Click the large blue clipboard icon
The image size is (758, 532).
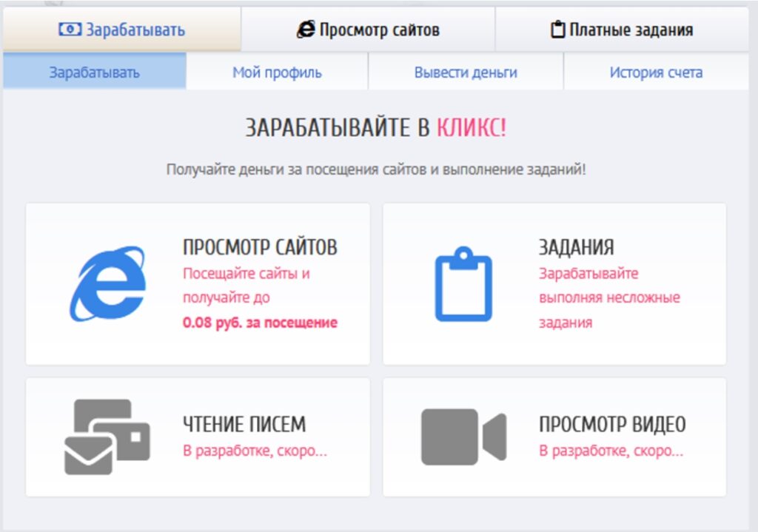coord(463,283)
